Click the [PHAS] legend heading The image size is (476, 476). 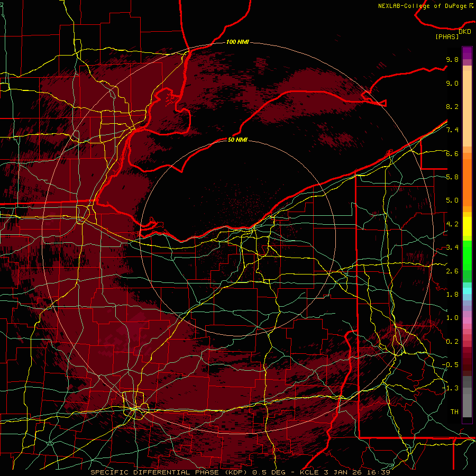[447, 36]
